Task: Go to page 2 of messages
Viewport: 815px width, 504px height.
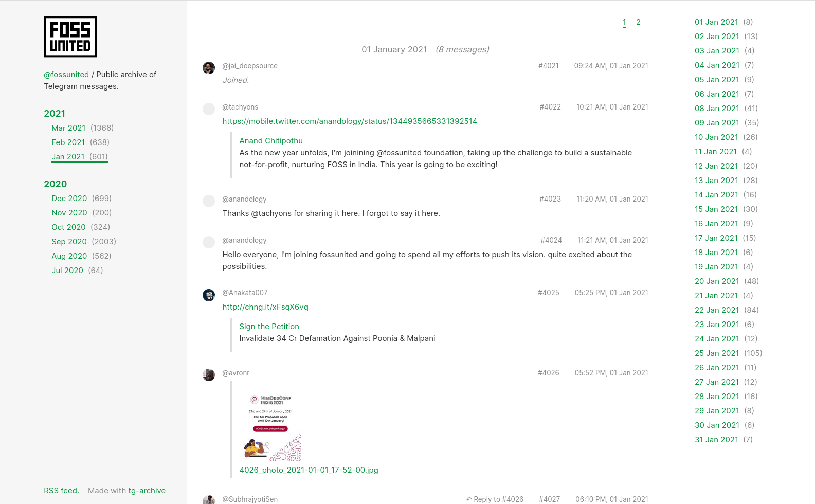Action: click(x=638, y=22)
